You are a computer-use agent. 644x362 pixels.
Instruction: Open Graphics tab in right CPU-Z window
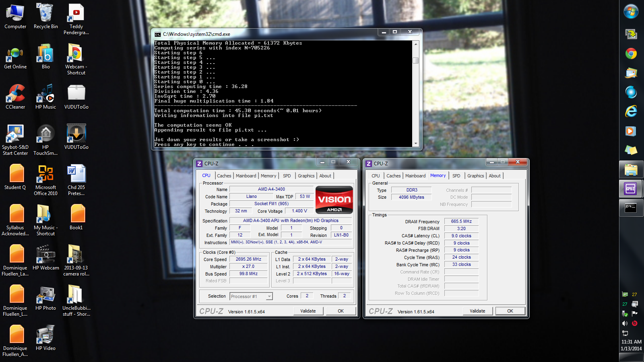click(x=476, y=176)
